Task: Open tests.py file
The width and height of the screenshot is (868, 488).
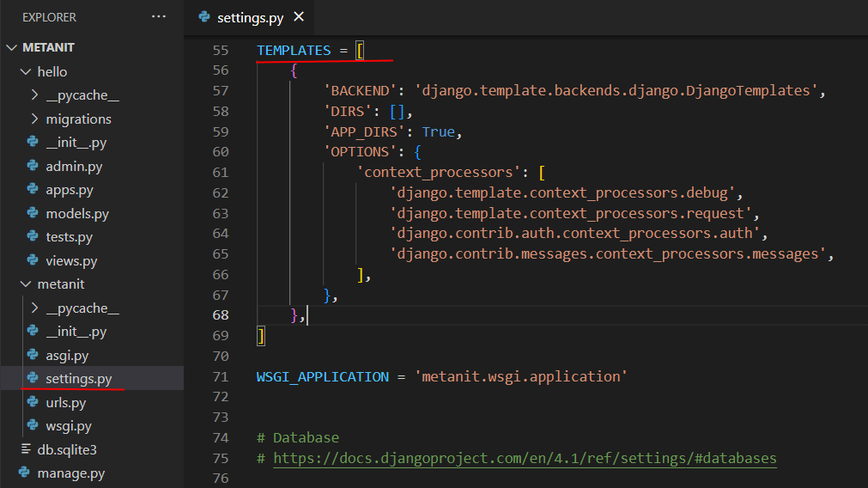Action: click(x=69, y=236)
